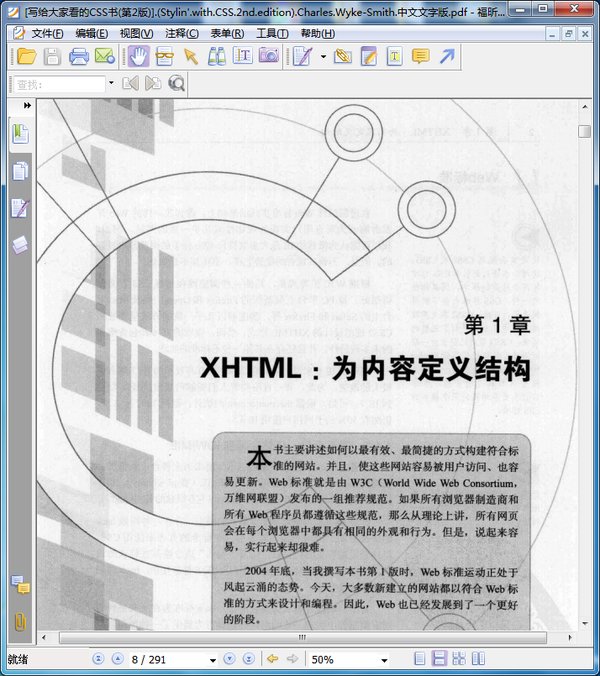Click the horizontal scrollbar left arrow
This screenshot has width=600, height=676.
coord(44,637)
